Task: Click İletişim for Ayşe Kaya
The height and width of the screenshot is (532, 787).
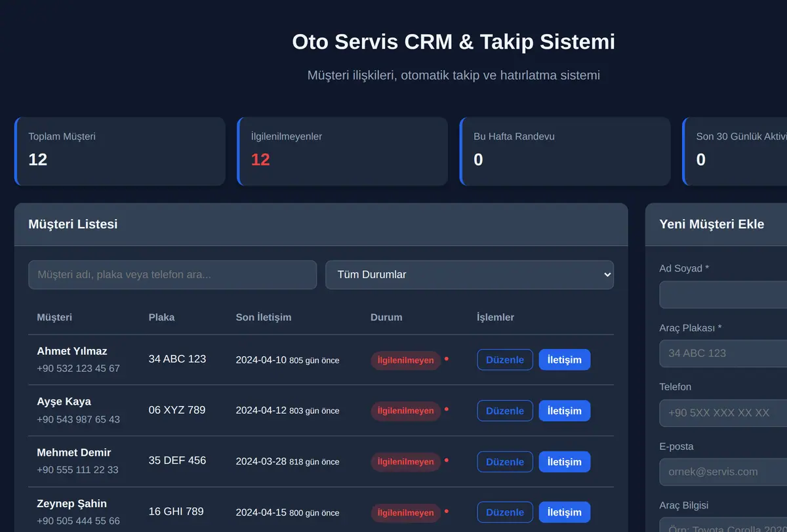Action: coord(565,411)
